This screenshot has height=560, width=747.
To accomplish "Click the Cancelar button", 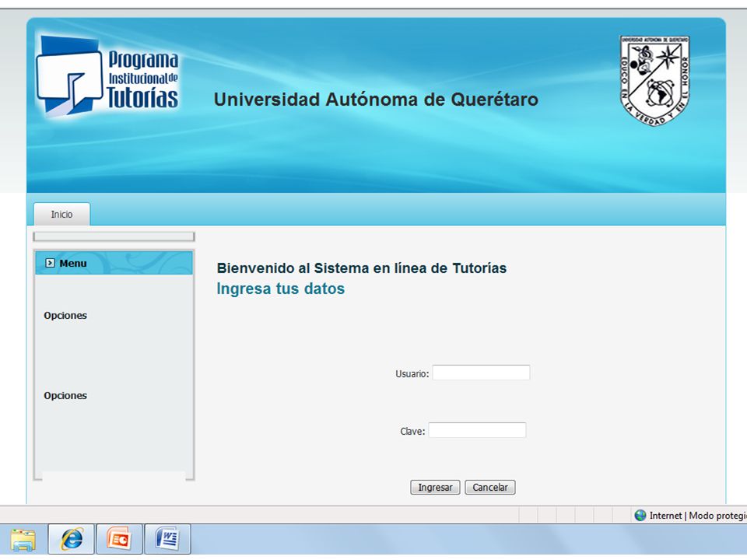I will (x=489, y=487).
